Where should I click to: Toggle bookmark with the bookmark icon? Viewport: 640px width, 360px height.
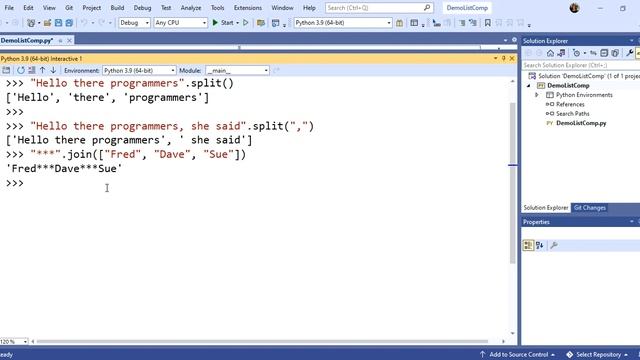487,23
